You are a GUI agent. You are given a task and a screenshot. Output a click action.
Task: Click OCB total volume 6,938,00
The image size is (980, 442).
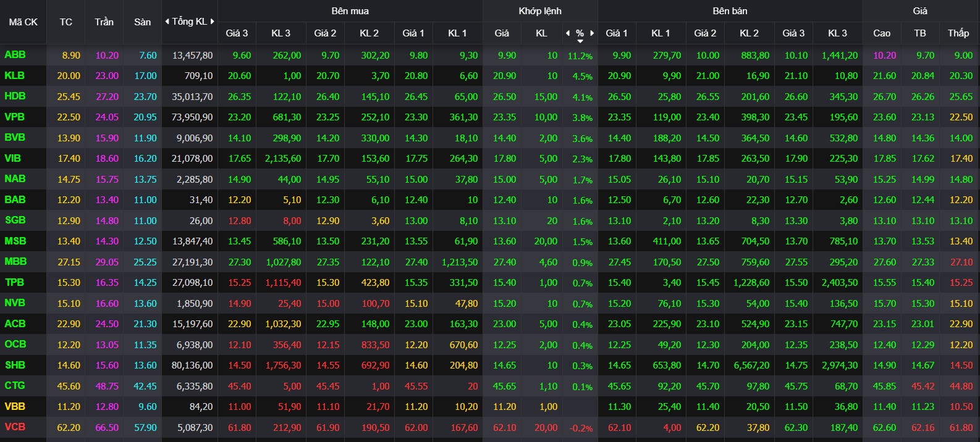[x=195, y=345]
